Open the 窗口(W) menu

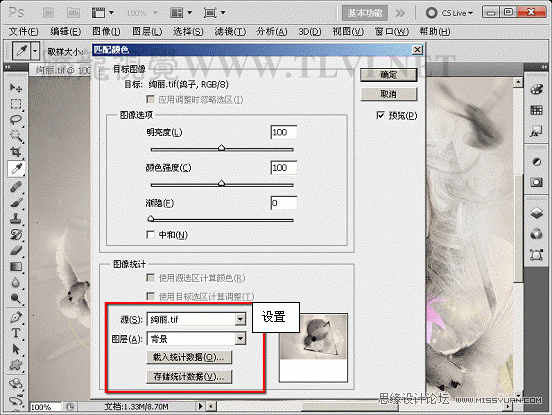pyautogui.click(x=391, y=32)
